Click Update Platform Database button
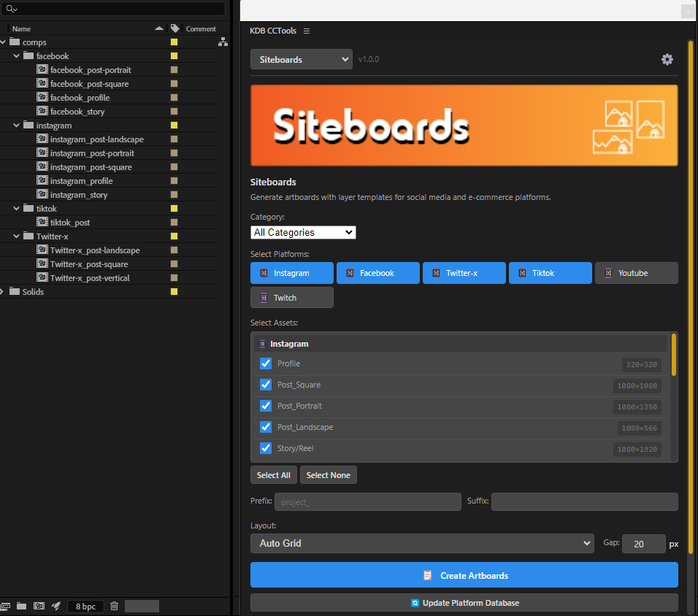Viewport: 698px width, 616px height. [464, 603]
